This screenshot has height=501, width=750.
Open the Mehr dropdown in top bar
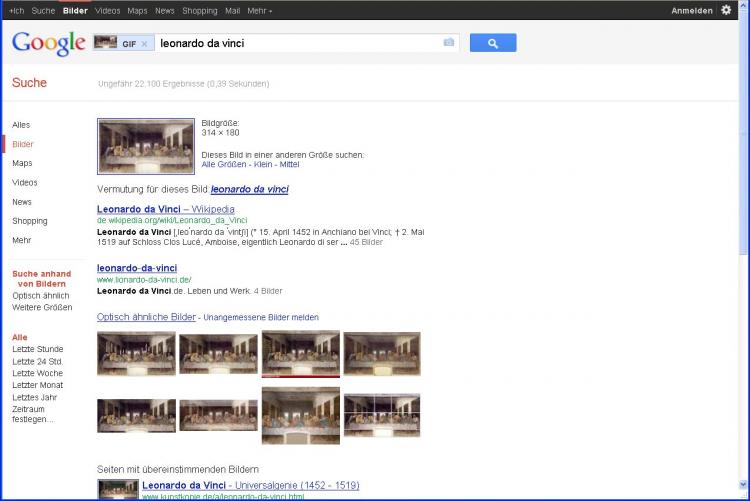[x=259, y=10]
